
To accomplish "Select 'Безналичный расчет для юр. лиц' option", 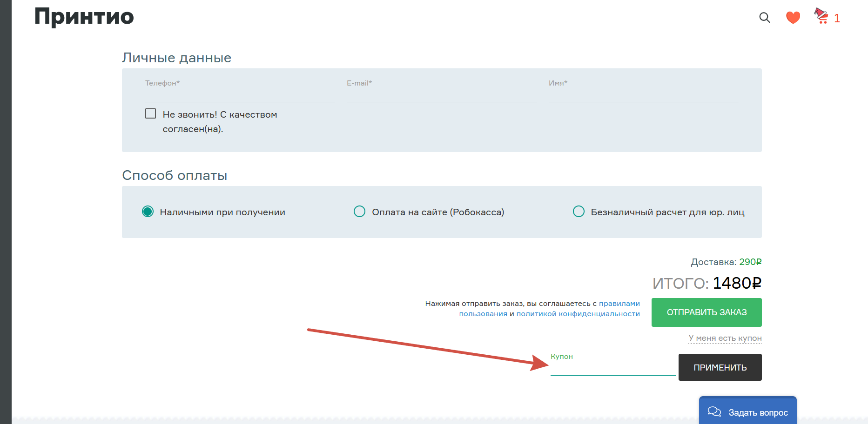I will pyautogui.click(x=579, y=212).
